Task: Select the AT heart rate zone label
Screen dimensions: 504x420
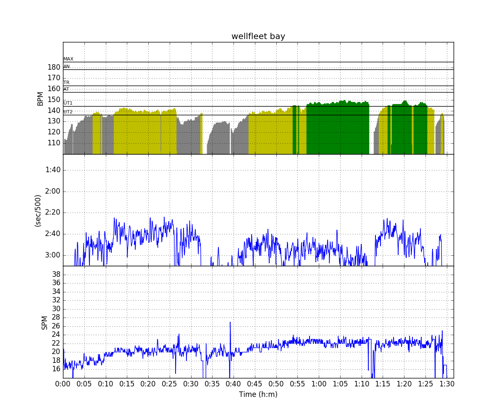Action: pyautogui.click(x=66, y=89)
